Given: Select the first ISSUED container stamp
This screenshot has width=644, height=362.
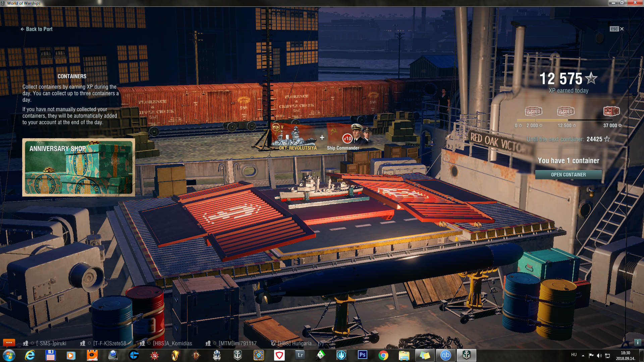Looking at the screenshot, I should pyautogui.click(x=533, y=111).
